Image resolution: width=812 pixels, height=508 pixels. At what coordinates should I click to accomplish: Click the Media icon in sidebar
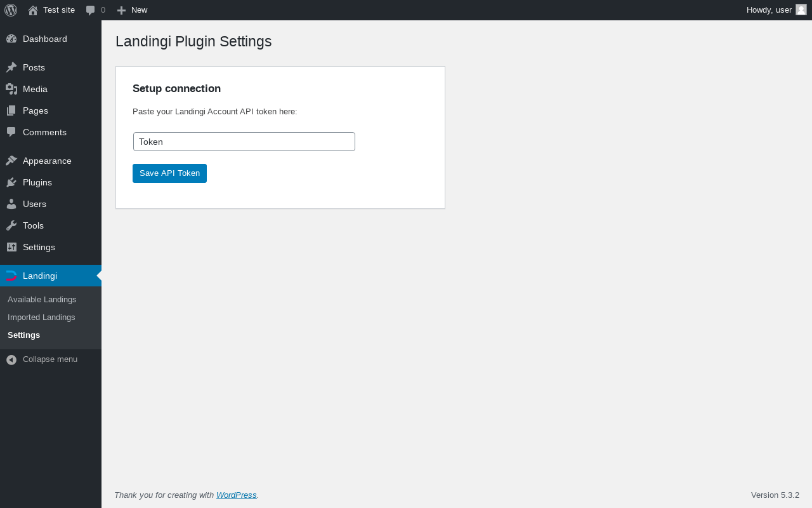point(11,89)
